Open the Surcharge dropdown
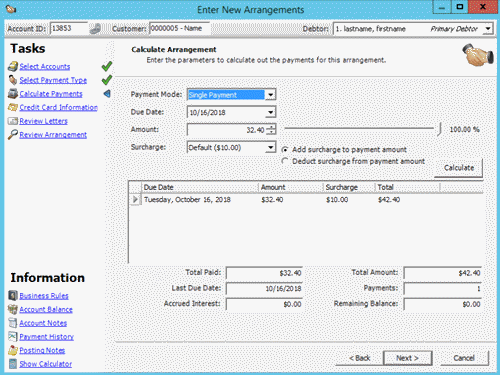Image resolution: width=500 pixels, height=375 pixels. (271, 147)
